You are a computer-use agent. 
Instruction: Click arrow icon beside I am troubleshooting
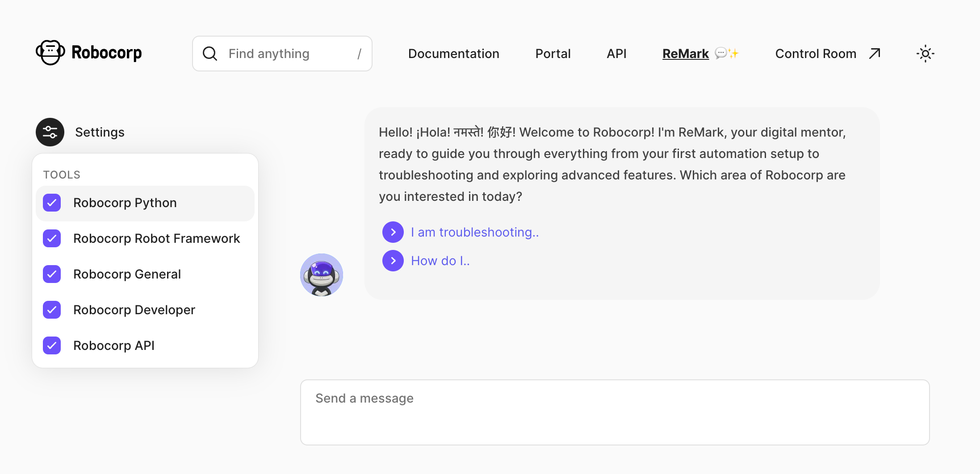pyautogui.click(x=393, y=232)
